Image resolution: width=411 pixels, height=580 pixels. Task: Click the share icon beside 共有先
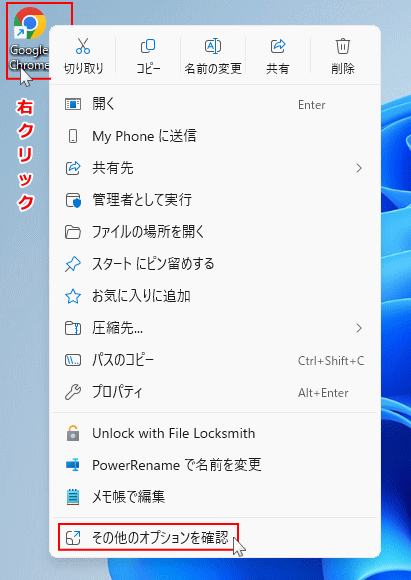(73, 168)
